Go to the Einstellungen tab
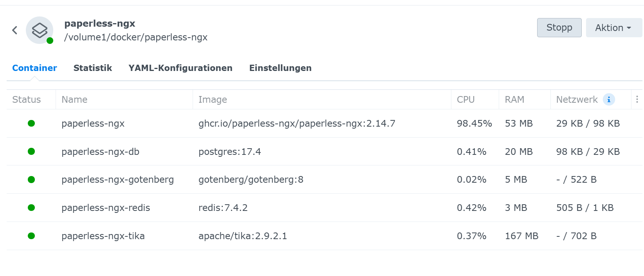This screenshot has width=644, height=276. (x=280, y=68)
